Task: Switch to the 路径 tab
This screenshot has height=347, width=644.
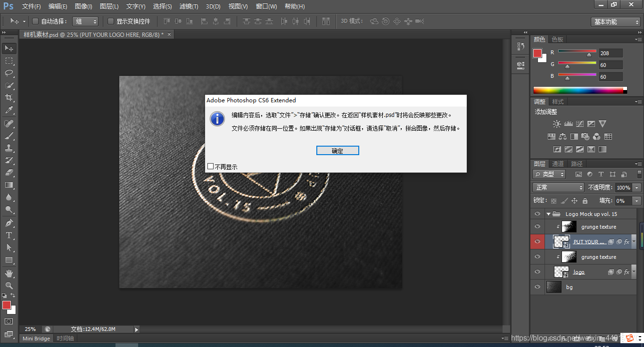Action: (577, 164)
